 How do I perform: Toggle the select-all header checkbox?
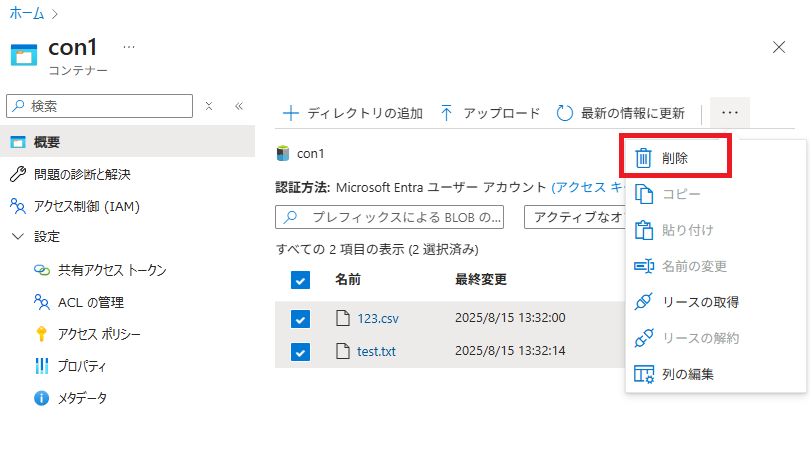coord(301,280)
